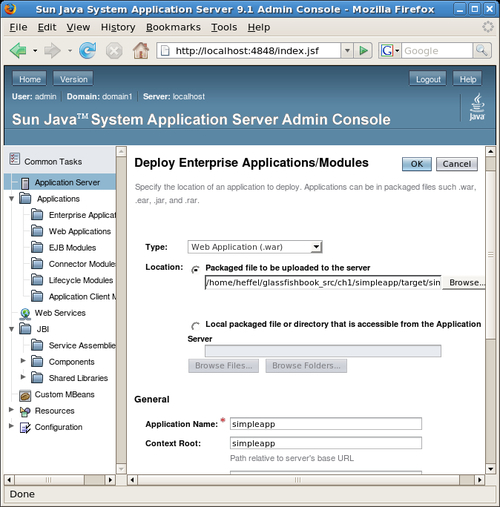Image resolution: width=500 pixels, height=507 pixels.
Task: Click the Configuration icon
Action: point(25,428)
